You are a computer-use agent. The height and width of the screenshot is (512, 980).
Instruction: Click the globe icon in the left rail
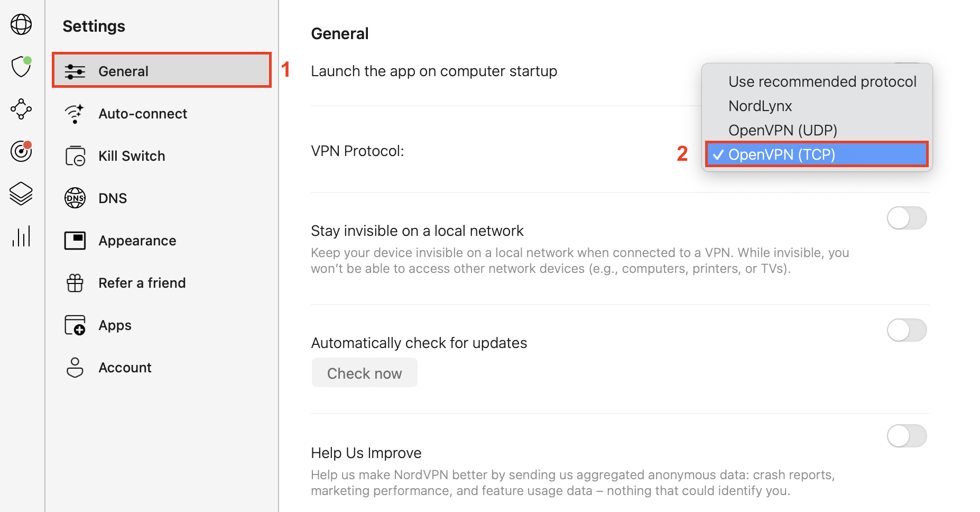[x=21, y=24]
